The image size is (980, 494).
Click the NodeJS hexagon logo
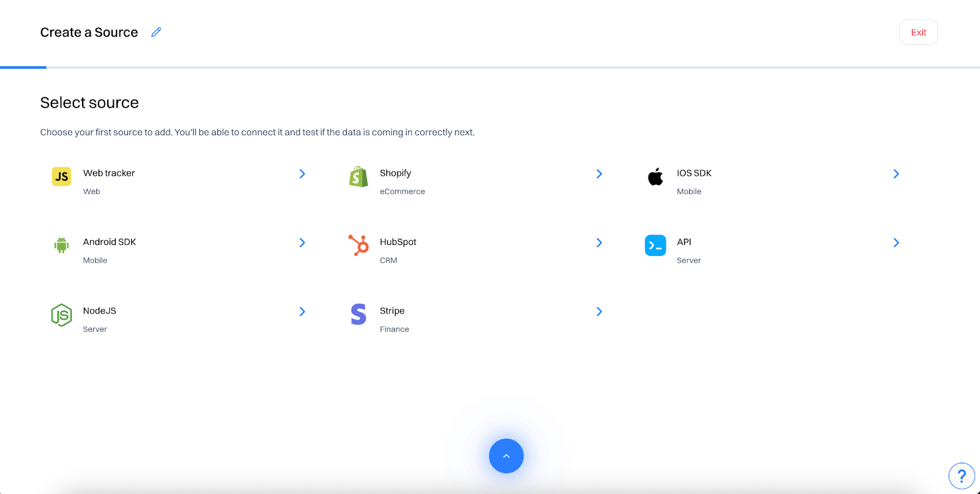click(x=61, y=315)
